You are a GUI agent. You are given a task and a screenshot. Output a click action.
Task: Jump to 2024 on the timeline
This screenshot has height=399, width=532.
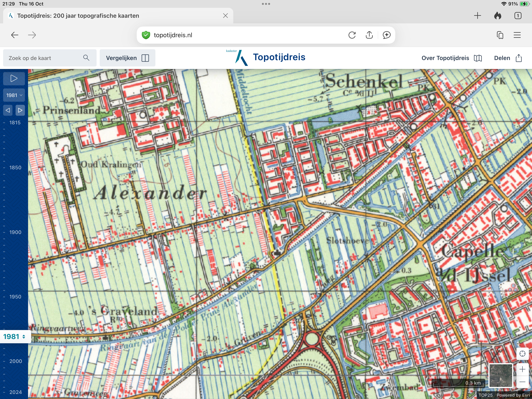tap(15, 392)
